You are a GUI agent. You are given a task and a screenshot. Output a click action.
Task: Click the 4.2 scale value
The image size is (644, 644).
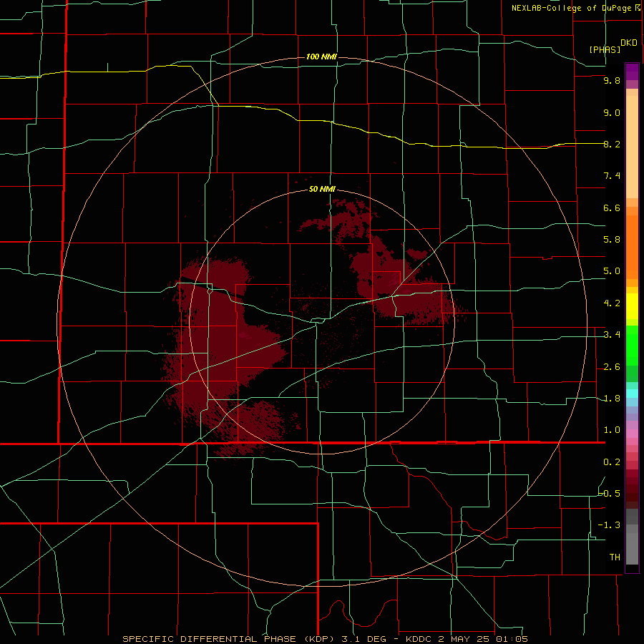click(612, 303)
